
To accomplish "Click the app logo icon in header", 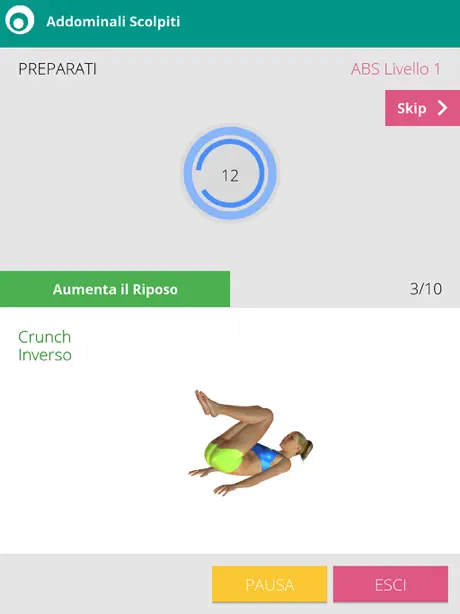I will [20, 20].
